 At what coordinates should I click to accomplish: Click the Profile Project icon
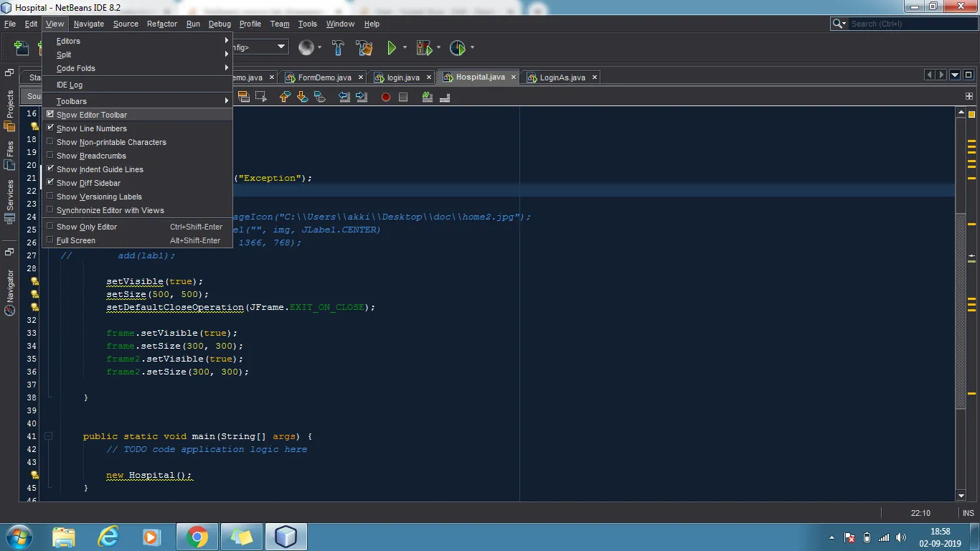tap(457, 48)
